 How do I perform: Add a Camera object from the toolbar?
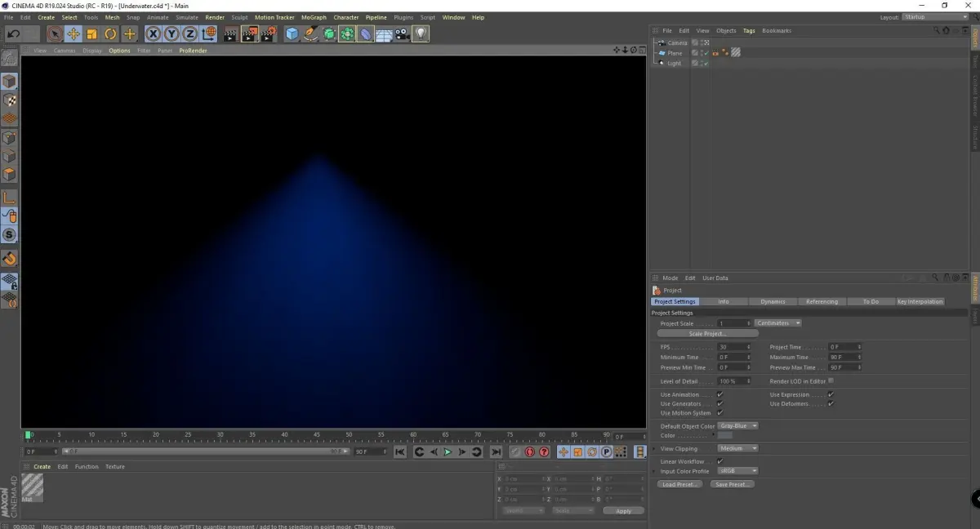click(402, 33)
